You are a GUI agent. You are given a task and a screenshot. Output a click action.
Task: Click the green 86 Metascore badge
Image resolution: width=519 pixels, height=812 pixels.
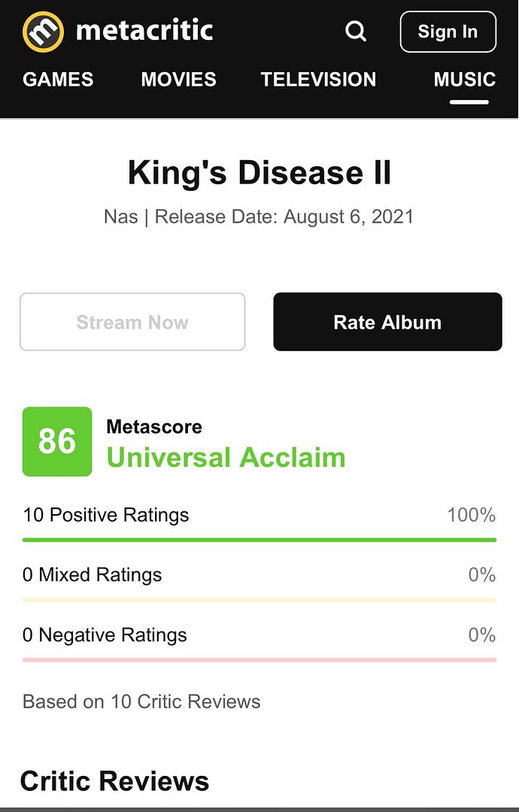pyautogui.click(x=57, y=441)
